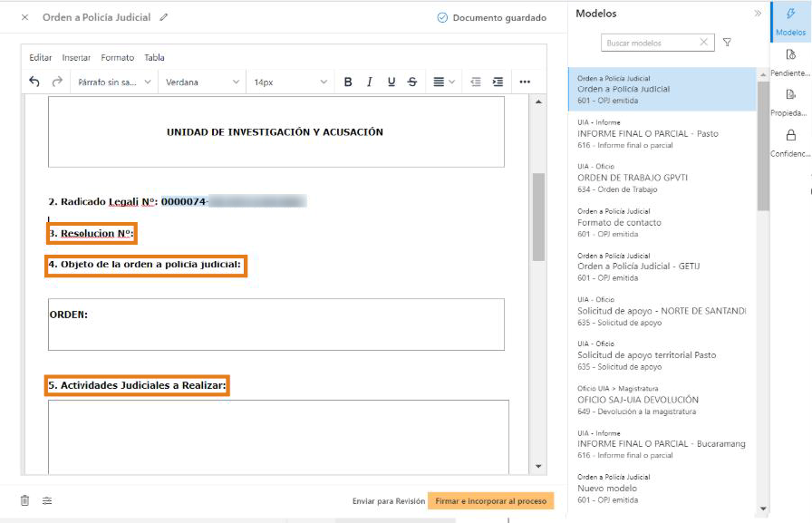The width and height of the screenshot is (812, 523).
Task: Toggle underline text formatting
Action: (391, 82)
